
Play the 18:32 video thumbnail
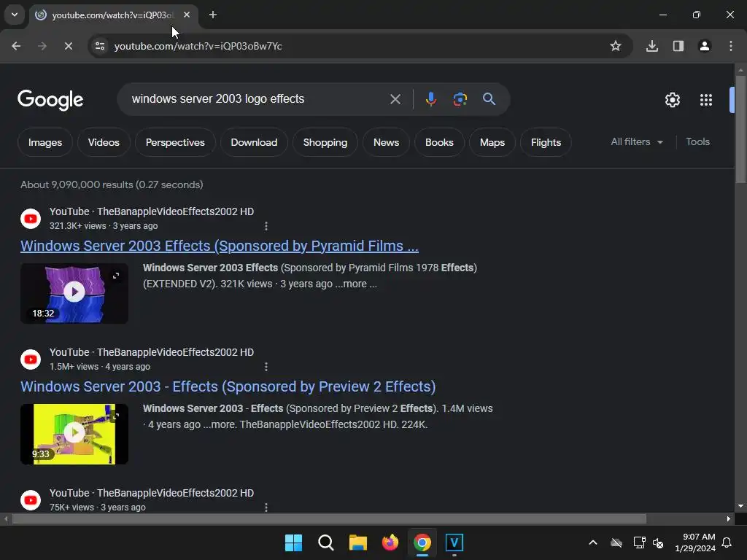click(x=74, y=293)
